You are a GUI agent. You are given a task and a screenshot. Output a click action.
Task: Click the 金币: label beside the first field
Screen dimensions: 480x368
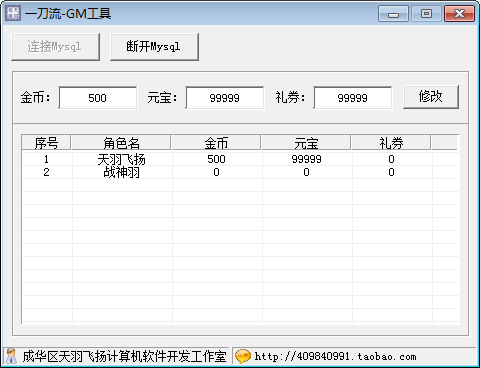pos(35,98)
